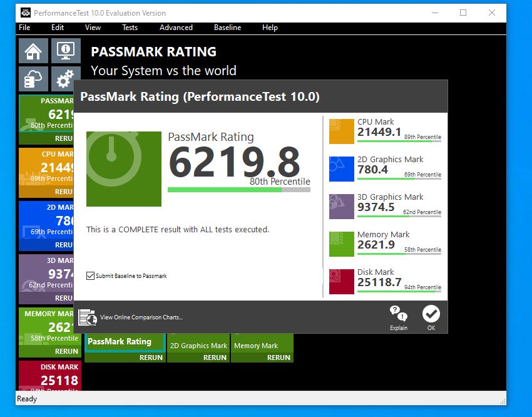The width and height of the screenshot is (532, 417).
Task: Click the Disk Mark score 25118.7
Action: (379, 282)
